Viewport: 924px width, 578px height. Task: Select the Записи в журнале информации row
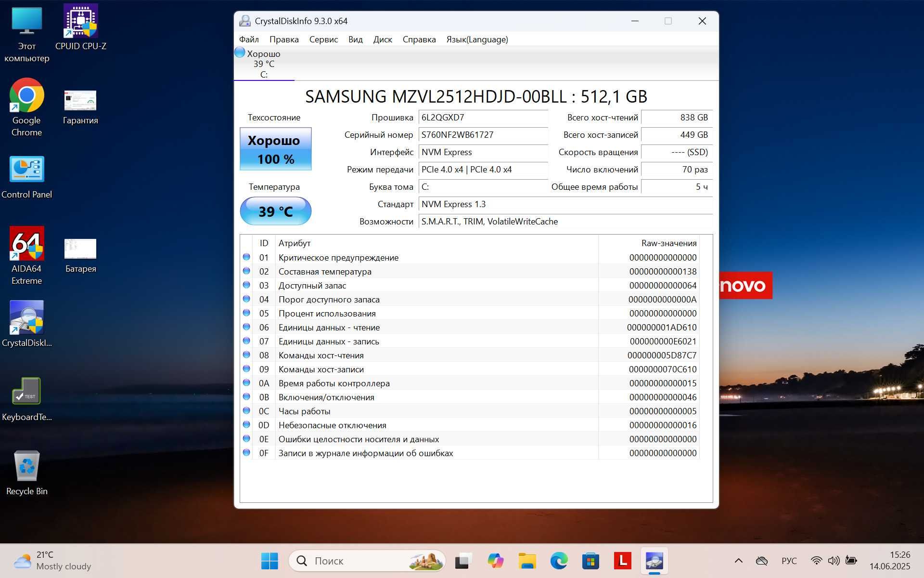click(470, 453)
